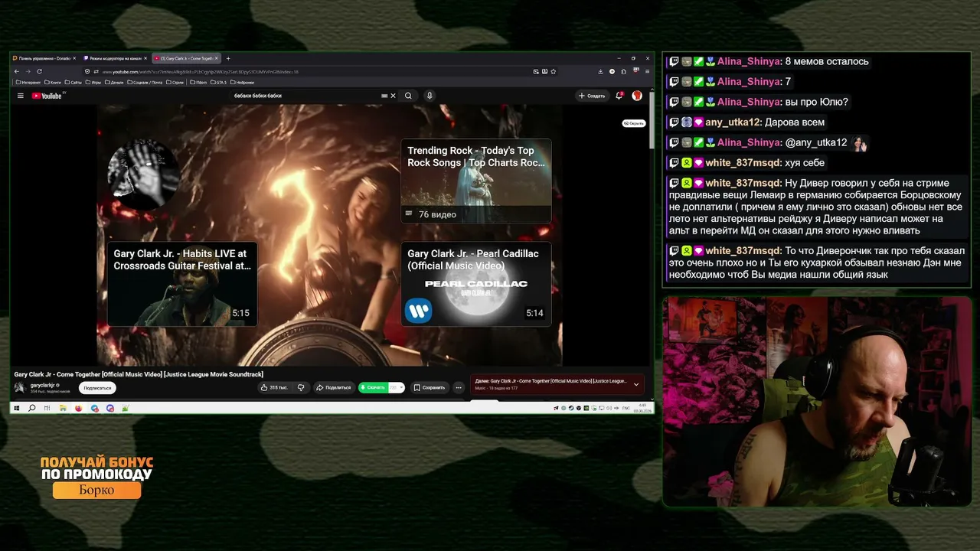Screen dimensions: 980x551
Task: Open Trending Rock playlist end card
Action: click(476, 181)
